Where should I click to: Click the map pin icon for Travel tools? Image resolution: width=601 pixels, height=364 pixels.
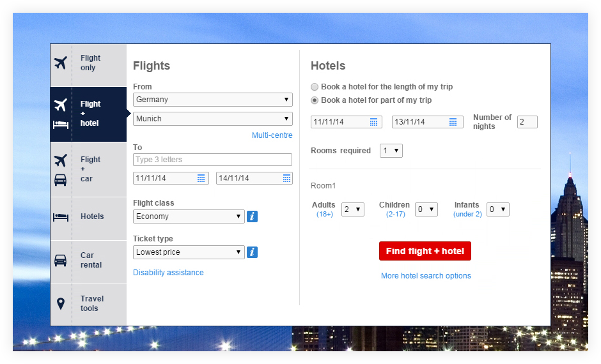[61, 304]
